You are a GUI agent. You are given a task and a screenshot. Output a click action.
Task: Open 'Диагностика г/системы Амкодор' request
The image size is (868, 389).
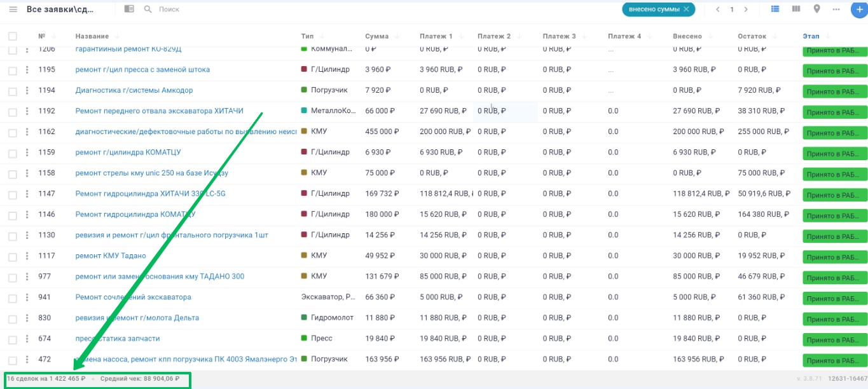[134, 90]
